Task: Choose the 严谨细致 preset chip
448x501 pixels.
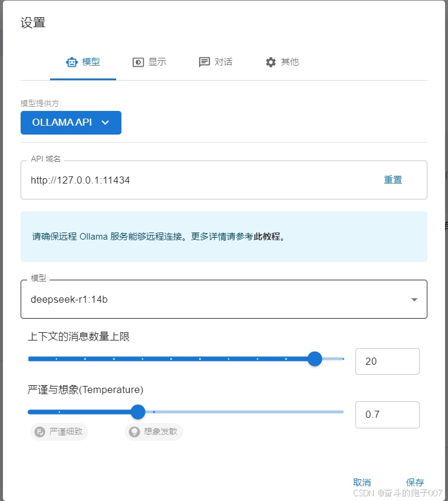Action: [60, 432]
